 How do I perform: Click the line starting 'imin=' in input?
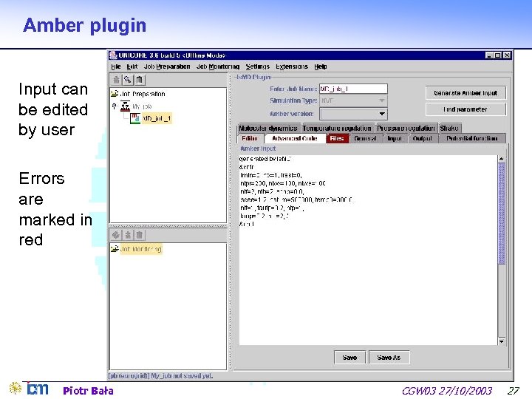click(x=270, y=175)
